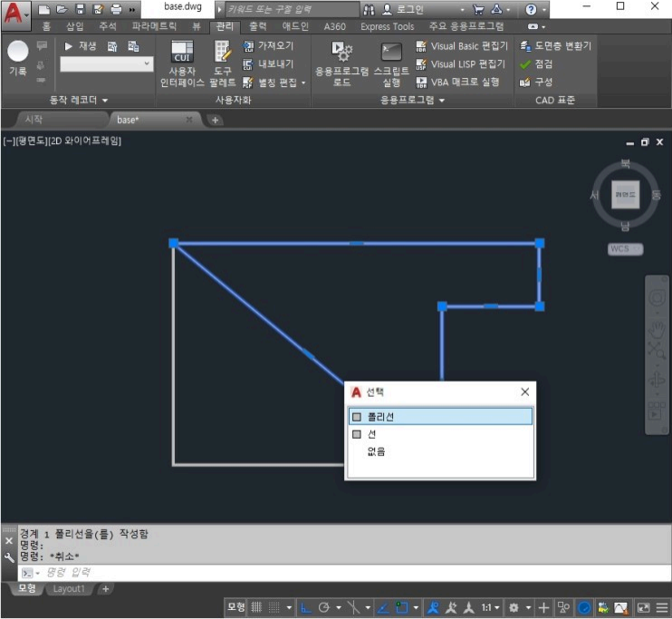
Task: Toggle snap mode dotted grid in status bar
Action: [274, 607]
